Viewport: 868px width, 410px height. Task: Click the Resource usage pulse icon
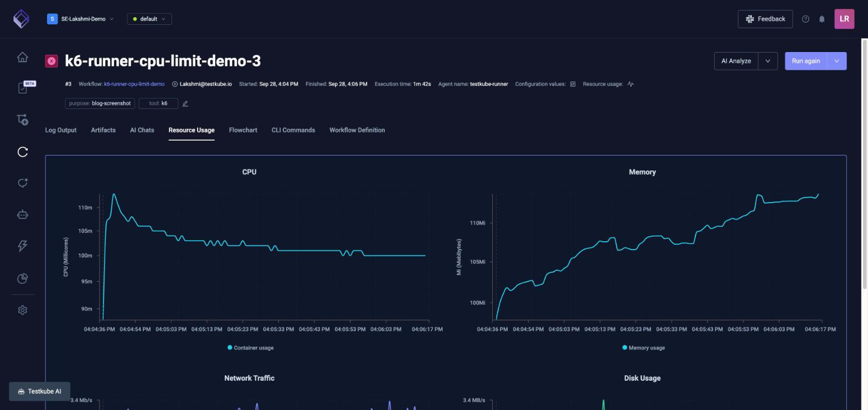(631, 84)
